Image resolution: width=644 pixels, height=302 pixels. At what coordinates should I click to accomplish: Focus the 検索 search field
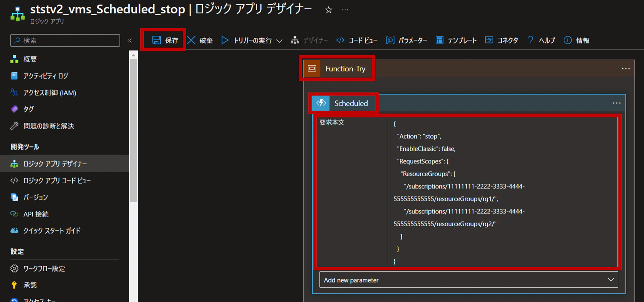[65, 40]
